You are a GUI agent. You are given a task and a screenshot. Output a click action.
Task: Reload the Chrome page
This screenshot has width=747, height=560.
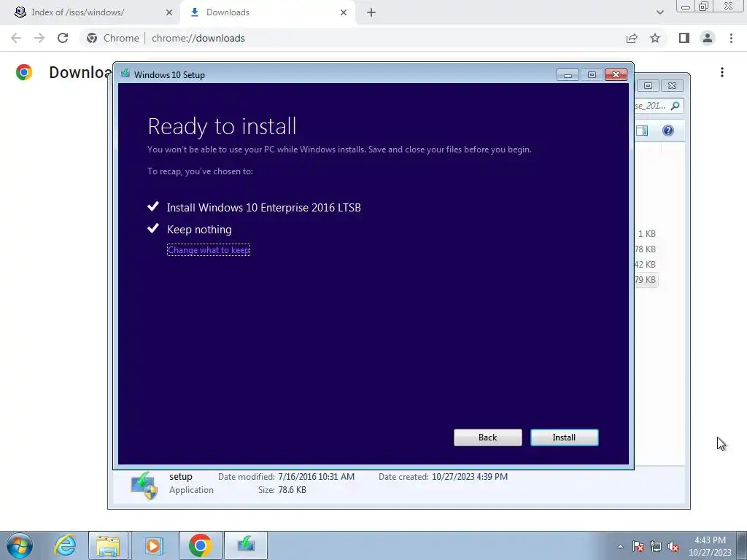(x=63, y=38)
